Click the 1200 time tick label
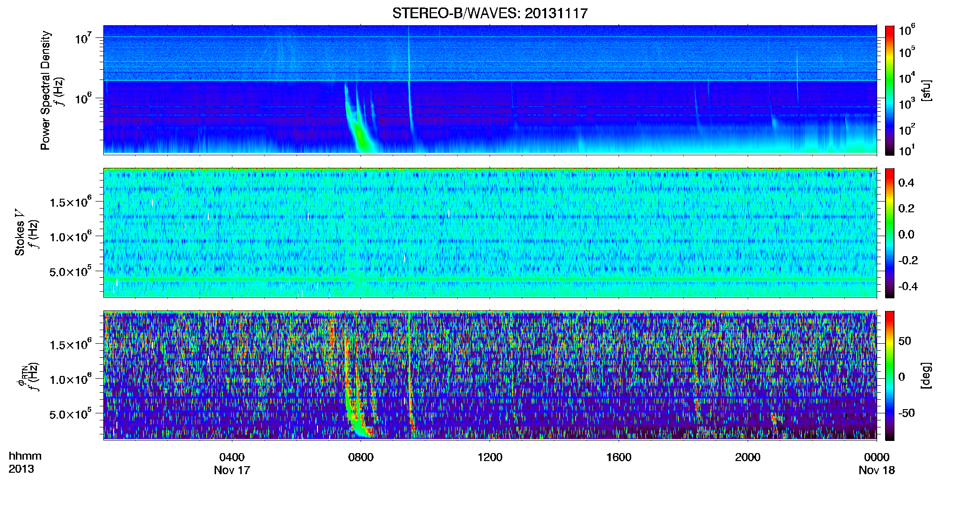Viewport: 980px width, 505px height. [490, 457]
